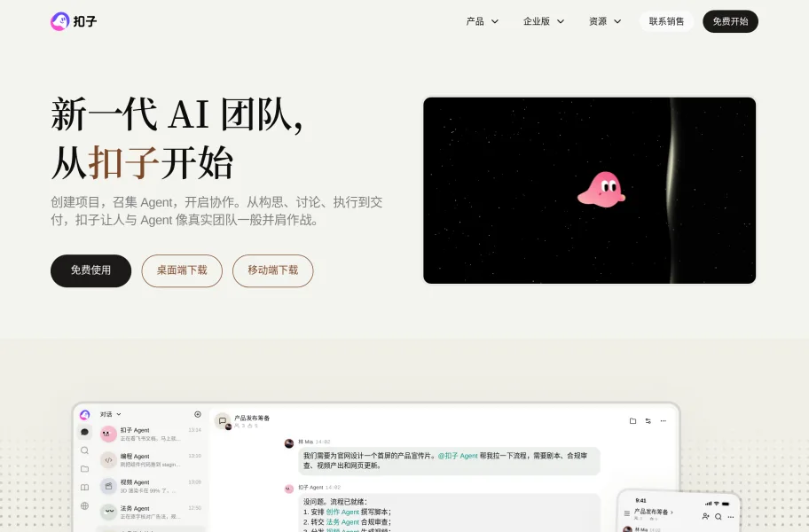This screenshot has height=532, width=809.
Task: Click the black 免费使用 button
Action: click(x=90, y=270)
